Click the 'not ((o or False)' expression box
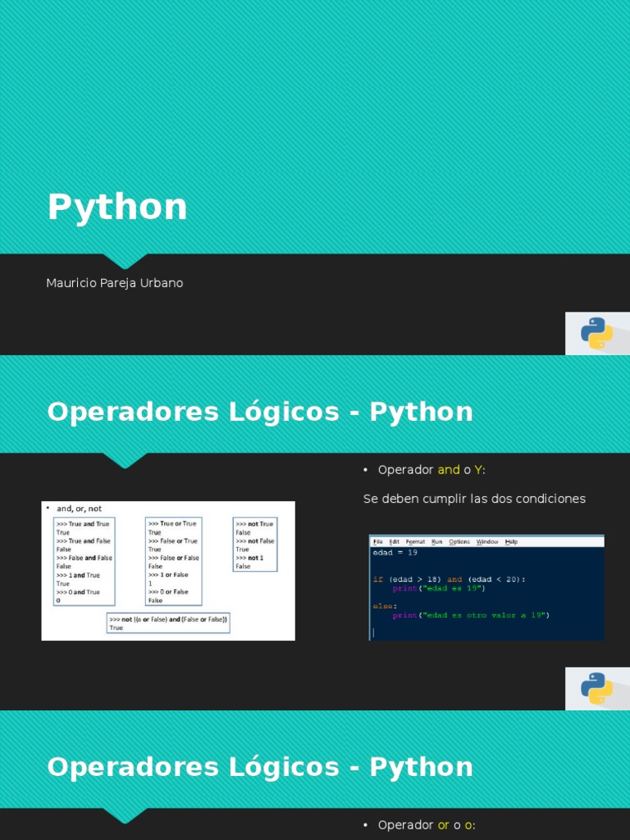Image resolution: width=630 pixels, height=840 pixels. (168, 623)
